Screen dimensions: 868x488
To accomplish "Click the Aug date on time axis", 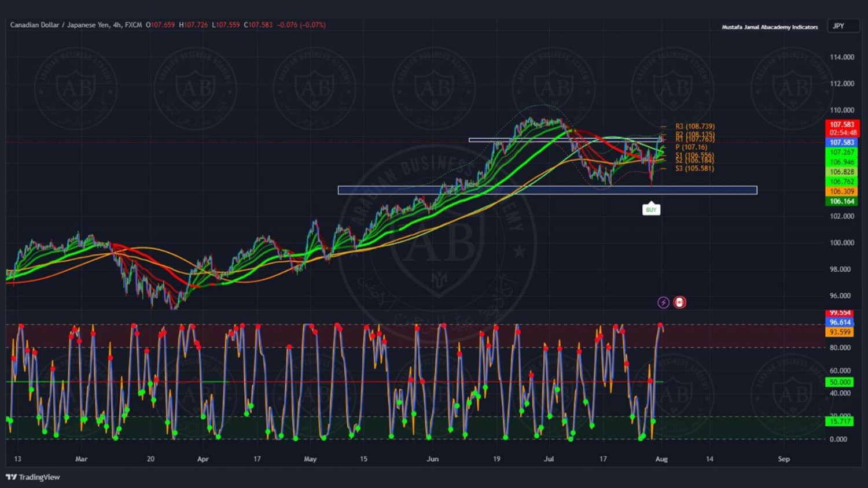I will [x=661, y=459].
